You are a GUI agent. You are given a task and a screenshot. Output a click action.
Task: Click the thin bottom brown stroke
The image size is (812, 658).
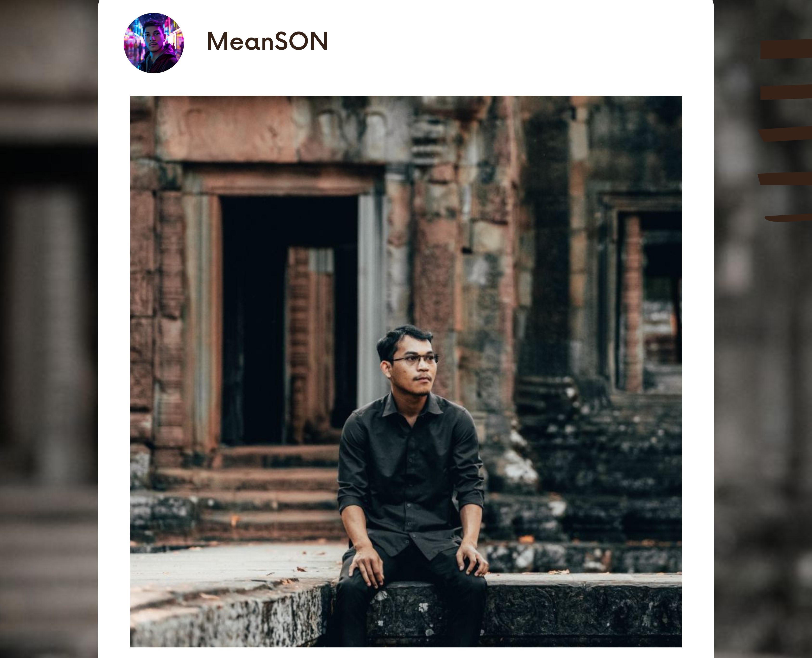[788, 218]
